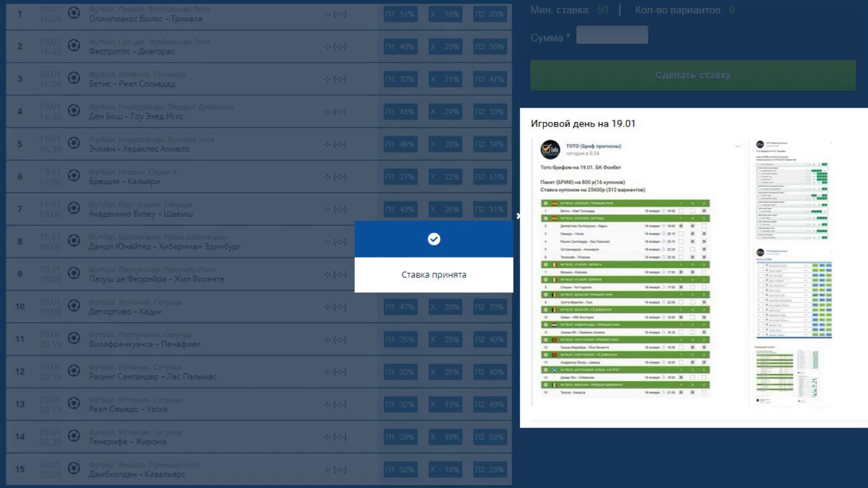Click the football icon for Эммен – Хераклес Алмело
The height and width of the screenshot is (488, 868).
pyautogui.click(x=74, y=144)
